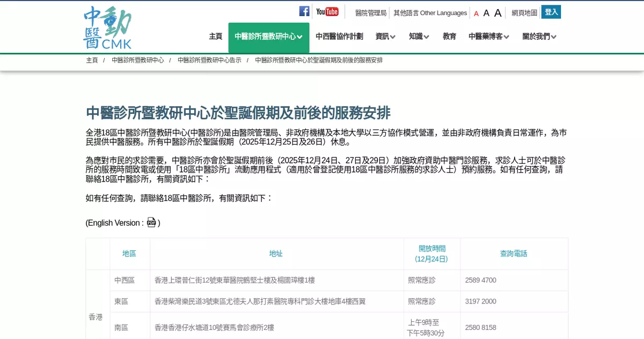This screenshot has height=339, width=644.
Task: Click the CMK logo
Action: point(107,28)
